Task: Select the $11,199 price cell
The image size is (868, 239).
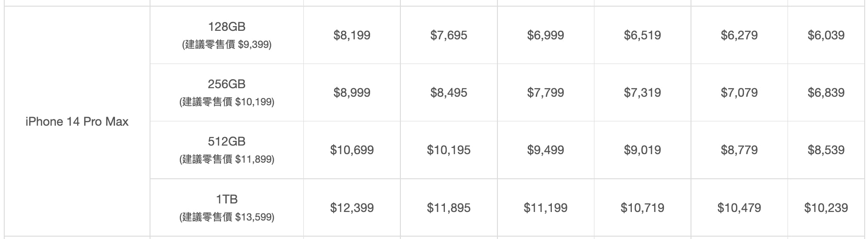Action: point(545,208)
